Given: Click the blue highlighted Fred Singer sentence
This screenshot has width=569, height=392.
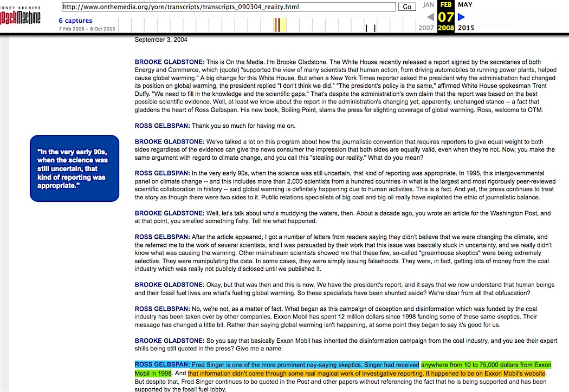Looking at the screenshot, I should click(x=276, y=364).
